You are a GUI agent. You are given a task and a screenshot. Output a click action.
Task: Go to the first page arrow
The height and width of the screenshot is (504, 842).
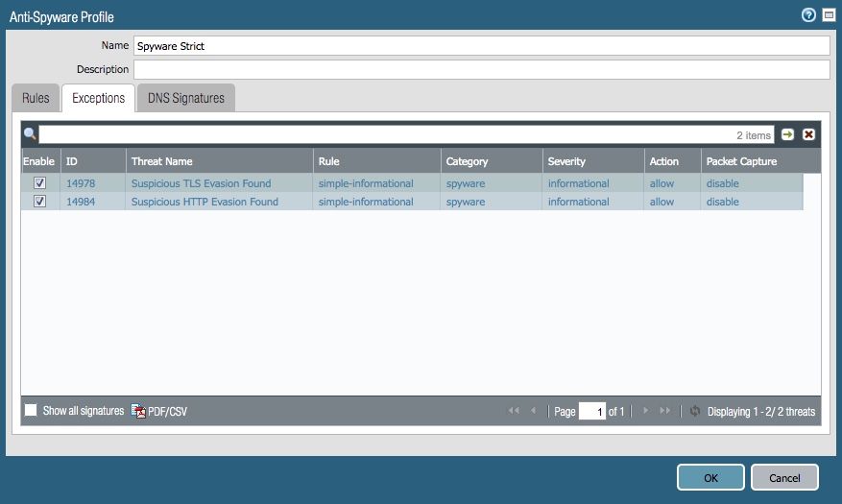[514, 411]
